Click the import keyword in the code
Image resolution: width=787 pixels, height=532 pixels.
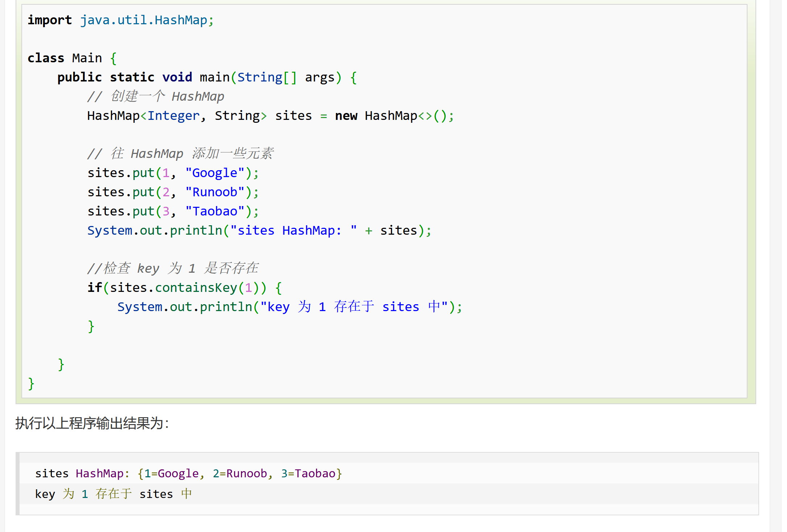50,20
